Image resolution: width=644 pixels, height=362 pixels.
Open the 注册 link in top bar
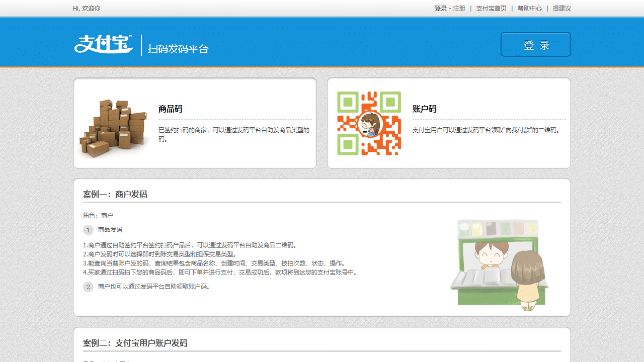(x=459, y=9)
